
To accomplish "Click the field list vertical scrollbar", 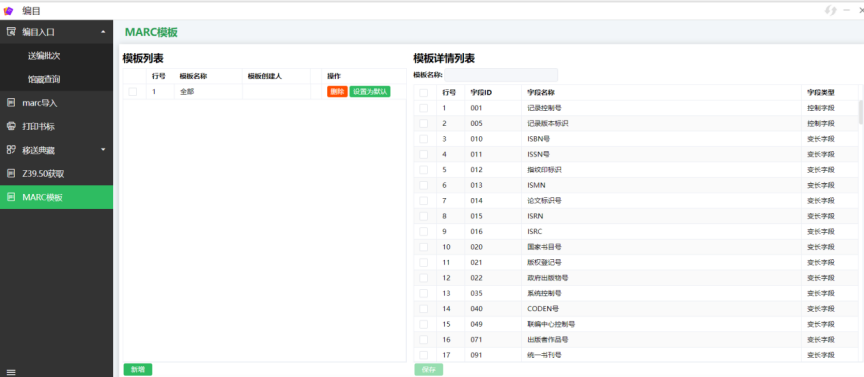I will (861, 112).
